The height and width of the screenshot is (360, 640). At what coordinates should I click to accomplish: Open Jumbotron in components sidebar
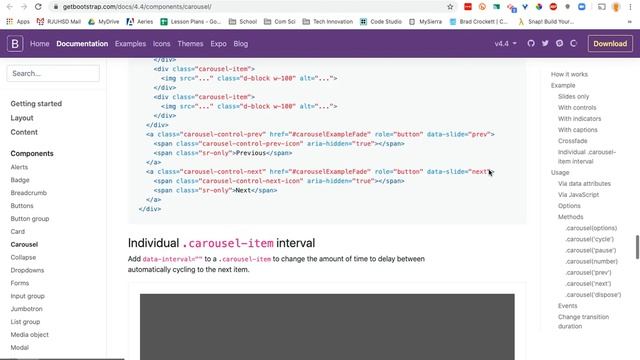point(27,309)
